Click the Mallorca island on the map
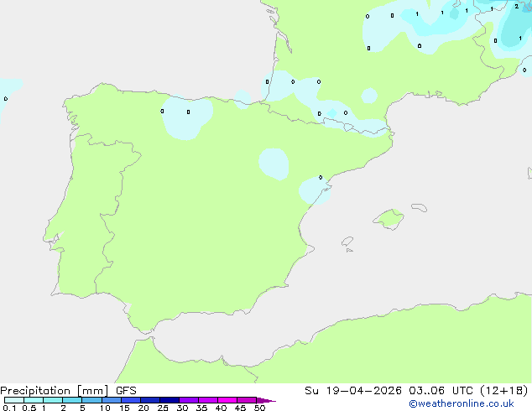 [389, 220]
